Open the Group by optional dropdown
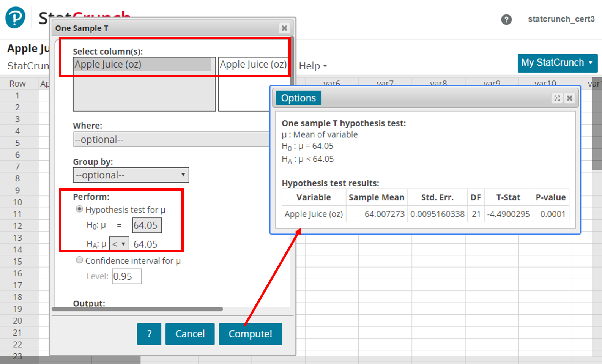This screenshot has height=364, width=602. [x=131, y=175]
